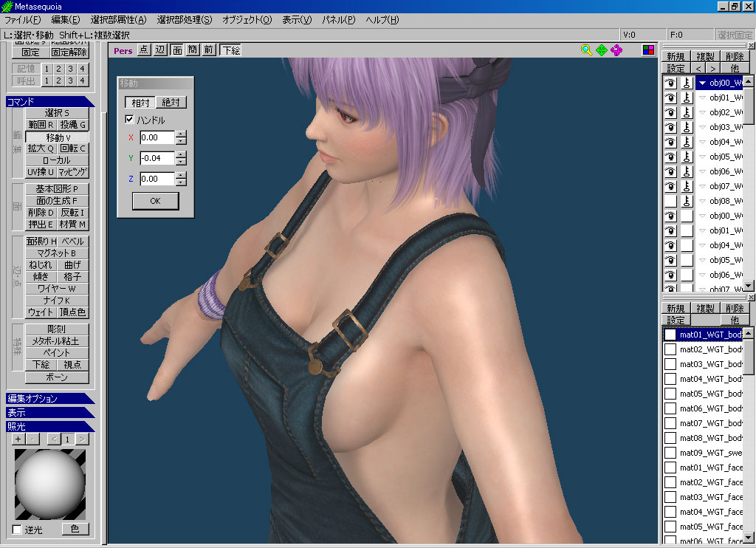Image resolution: width=756 pixels, height=548 pixels.
Task: Expand obj04_W with its triangle in upper list
Action: point(703,143)
